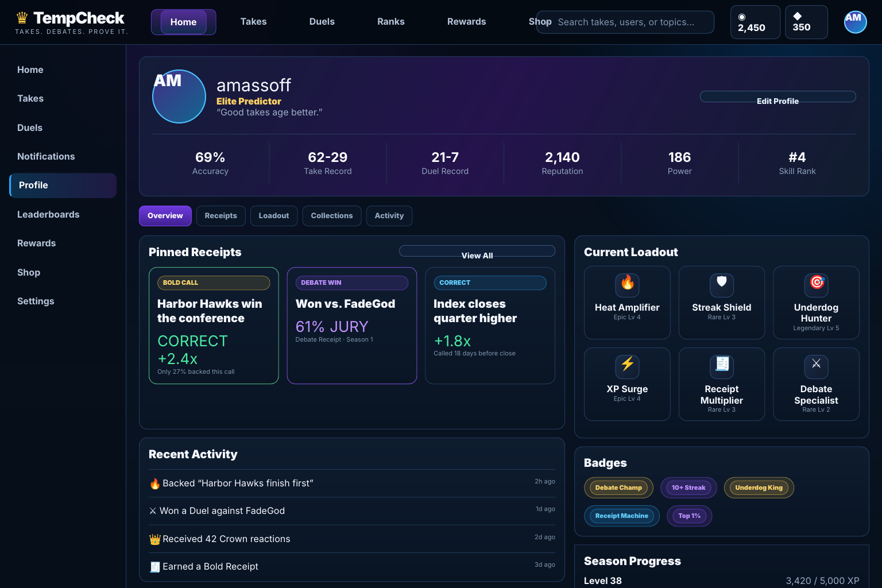Switch to the Receipts tab

pyautogui.click(x=221, y=216)
